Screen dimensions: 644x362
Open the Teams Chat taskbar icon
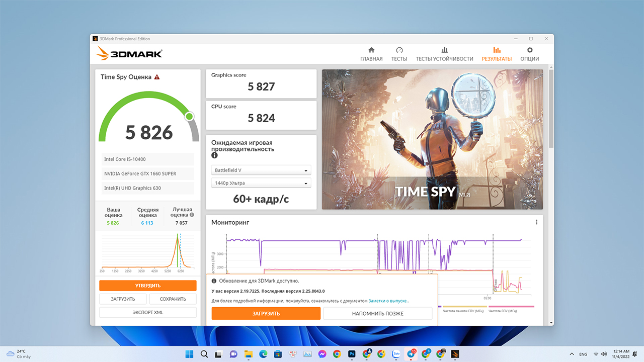point(233,354)
